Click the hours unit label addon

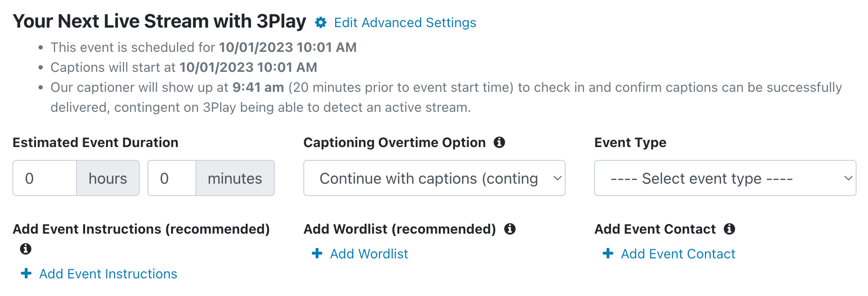108,178
